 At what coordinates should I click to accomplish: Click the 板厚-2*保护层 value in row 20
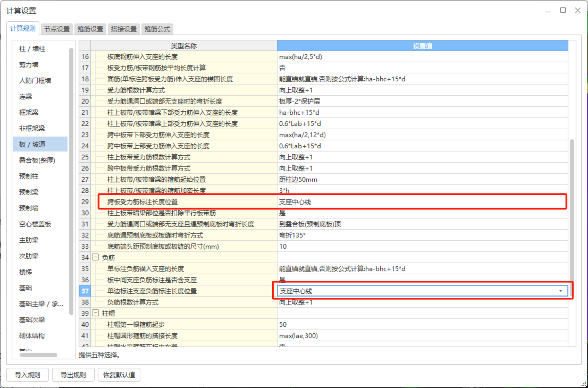point(422,101)
